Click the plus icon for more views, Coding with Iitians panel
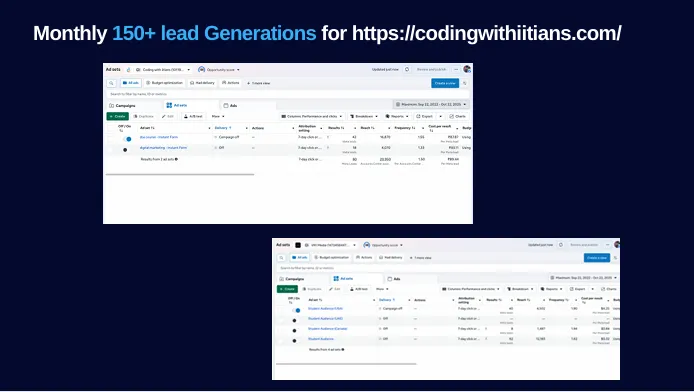Screen dimensions: 694x392 [248, 83]
